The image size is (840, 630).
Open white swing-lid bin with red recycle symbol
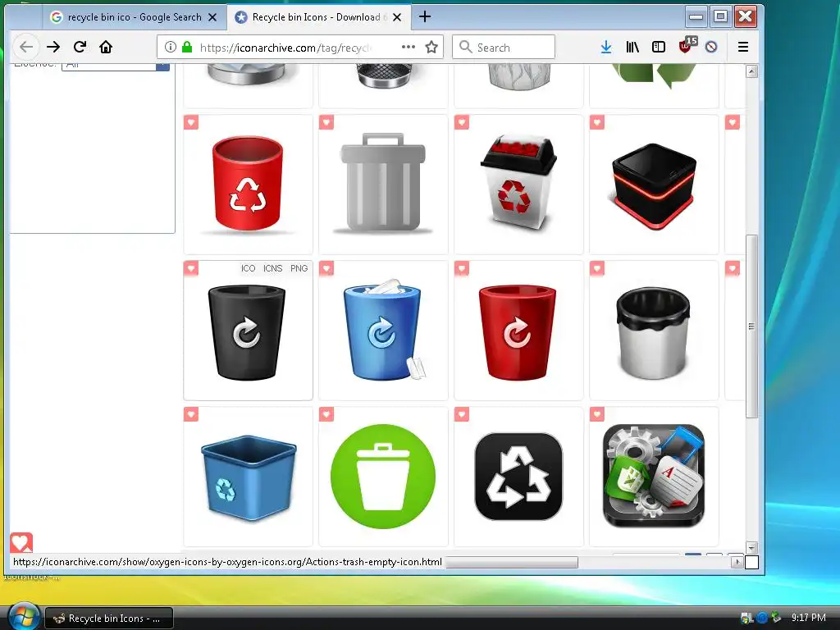pyautogui.click(x=518, y=183)
